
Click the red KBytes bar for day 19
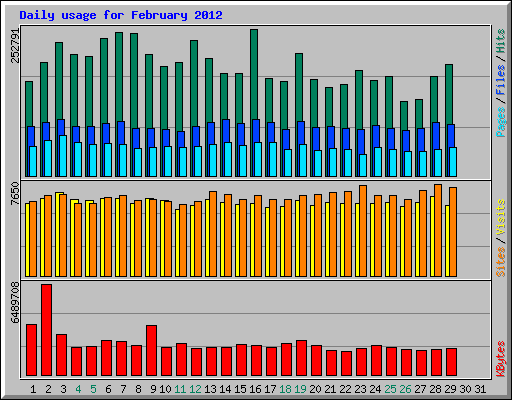[x=302, y=358]
